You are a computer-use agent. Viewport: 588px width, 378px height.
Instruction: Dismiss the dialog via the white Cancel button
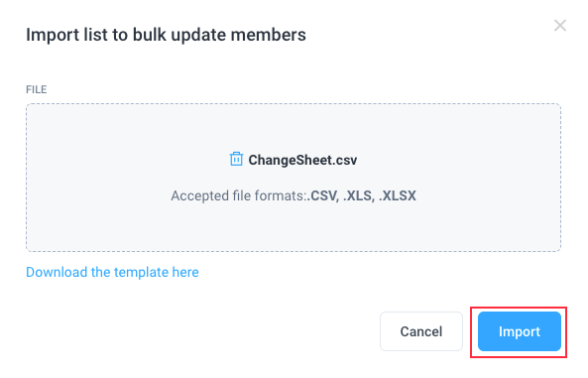tap(421, 331)
